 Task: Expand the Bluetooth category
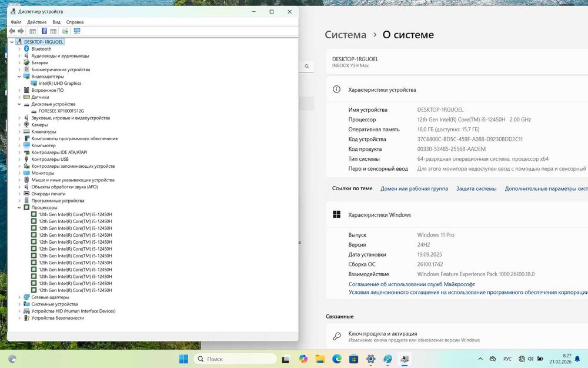[x=19, y=49]
